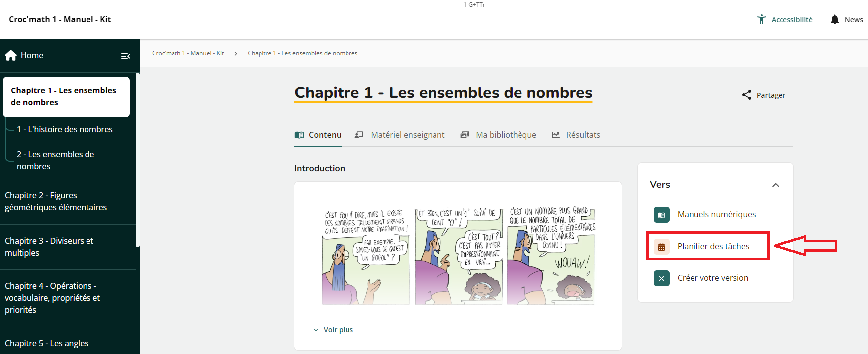Click the Partager share icon
Screen dimensions: 868x354
(747, 95)
